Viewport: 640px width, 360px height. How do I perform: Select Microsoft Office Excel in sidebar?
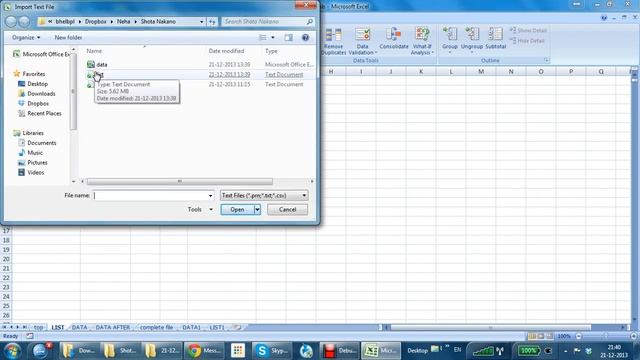pos(41,54)
